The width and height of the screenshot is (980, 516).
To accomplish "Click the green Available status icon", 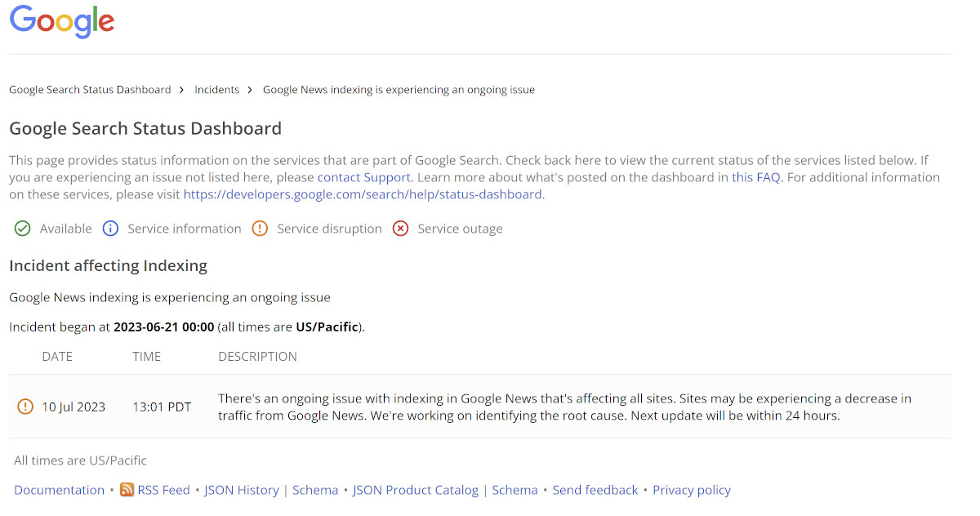I will (x=22, y=229).
